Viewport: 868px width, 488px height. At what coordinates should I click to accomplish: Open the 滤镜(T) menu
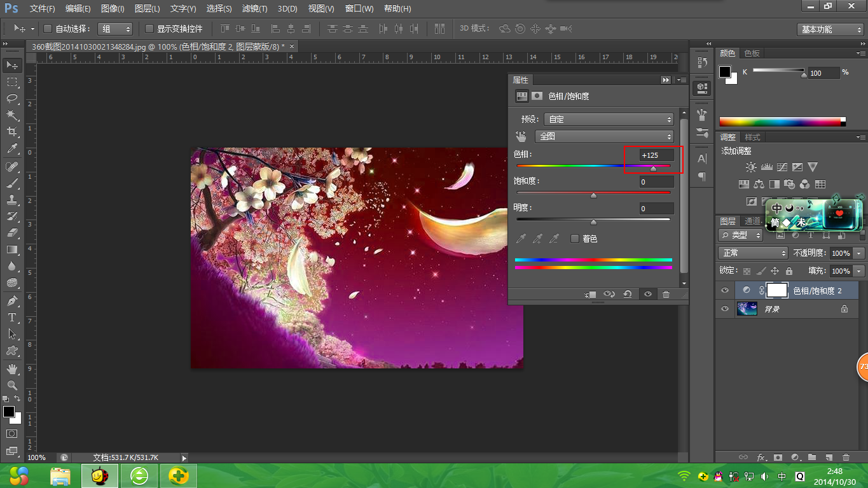pyautogui.click(x=255, y=9)
